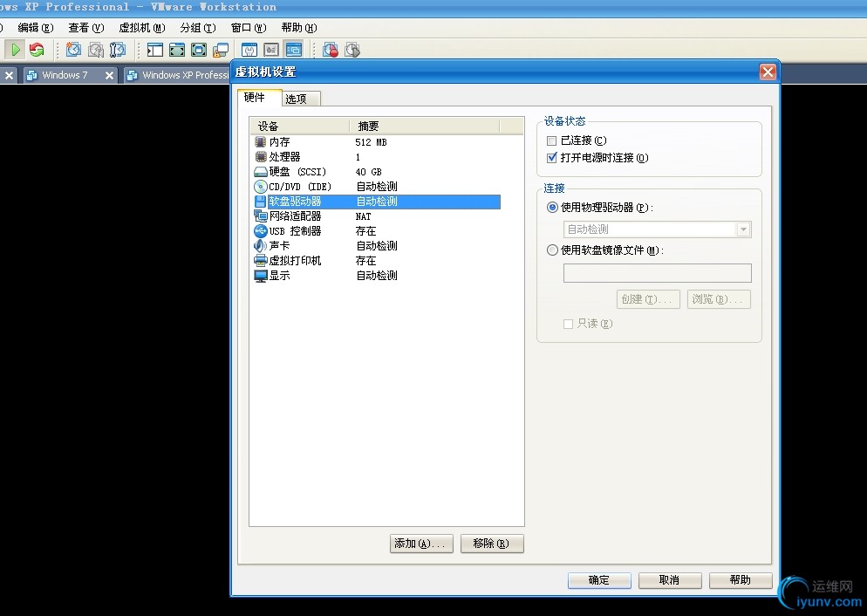
Task: Click the Windows XP Professional tab VM icon
Action: [x=133, y=75]
